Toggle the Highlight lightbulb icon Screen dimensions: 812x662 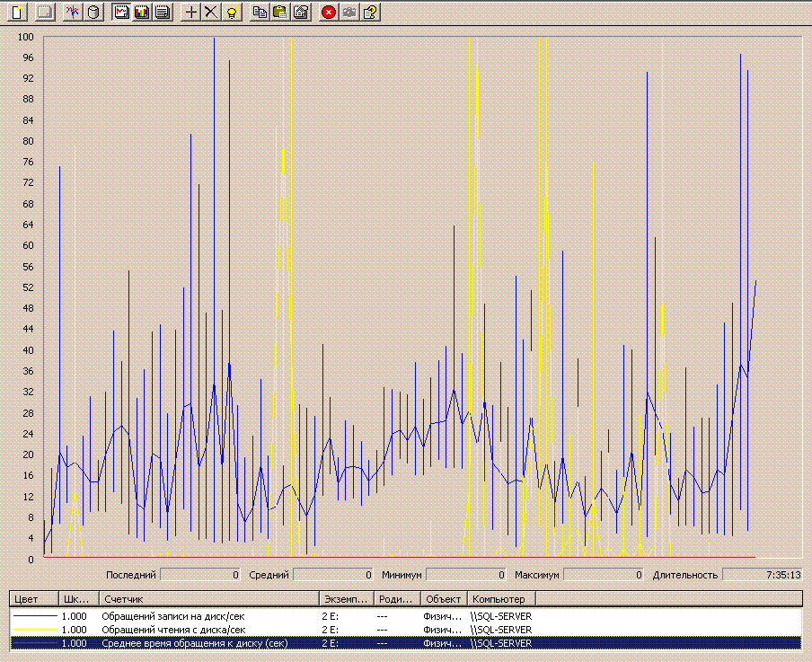coord(231,12)
